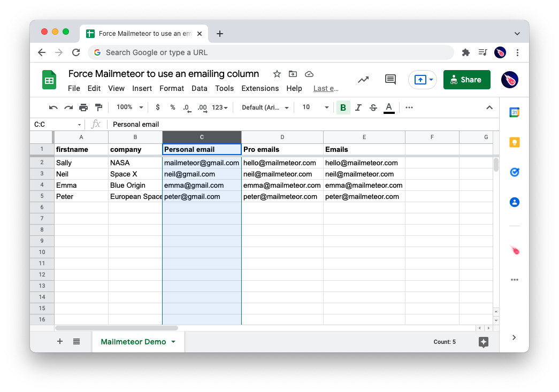559x392 pixels.
Task: View cloud save status icon
Action: pyautogui.click(x=309, y=74)
